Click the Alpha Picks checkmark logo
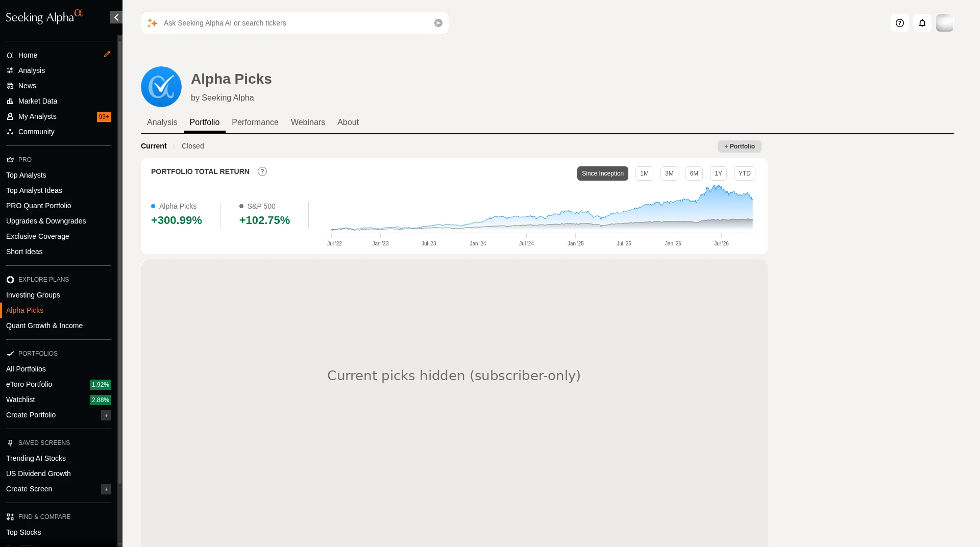This screenshot has height=547, width=980. (x=161, y=87)
